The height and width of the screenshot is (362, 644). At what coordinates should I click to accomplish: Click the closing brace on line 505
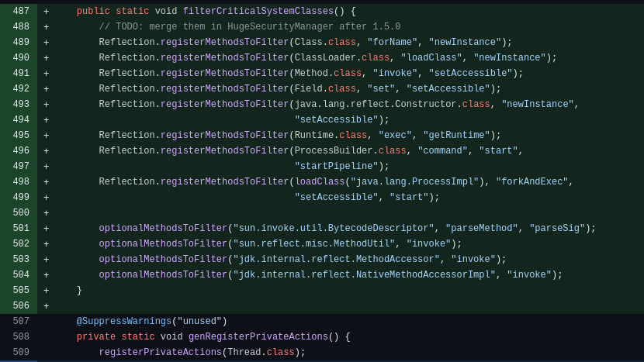[79, 290]
